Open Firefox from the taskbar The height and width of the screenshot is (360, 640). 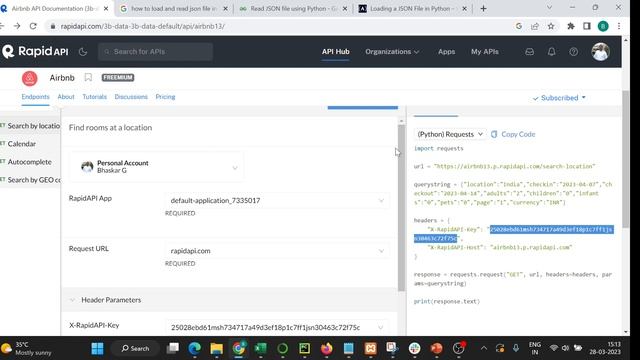tap(327, 349)
